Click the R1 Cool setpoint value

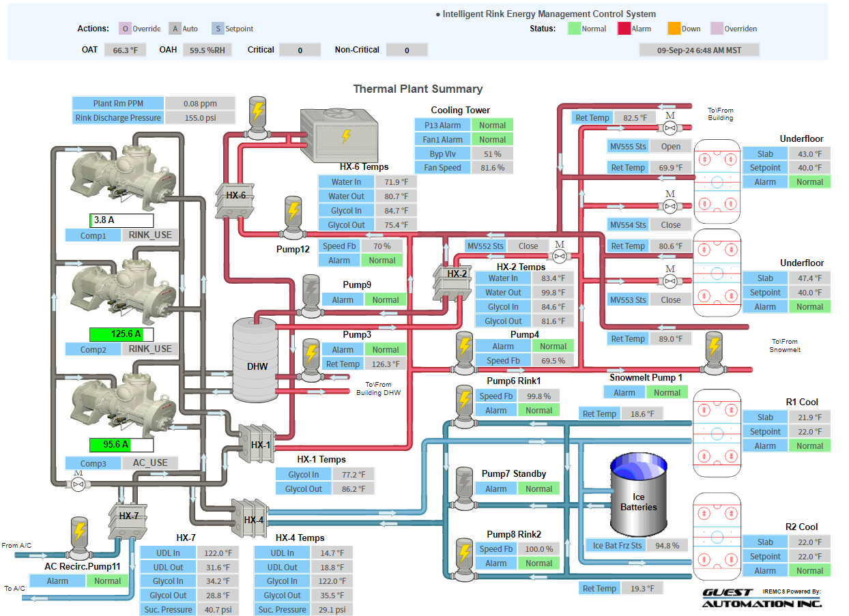click(x=810, y=432)
